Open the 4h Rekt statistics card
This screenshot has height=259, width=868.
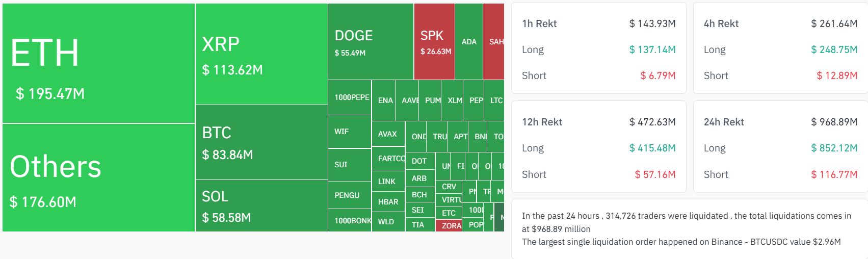coord(780,48)
